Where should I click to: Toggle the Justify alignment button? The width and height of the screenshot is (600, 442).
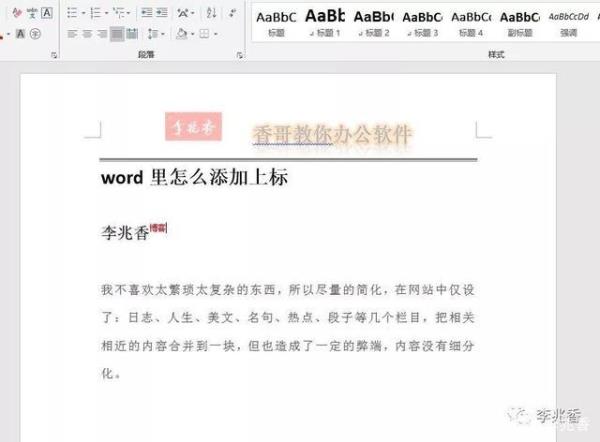117,34
